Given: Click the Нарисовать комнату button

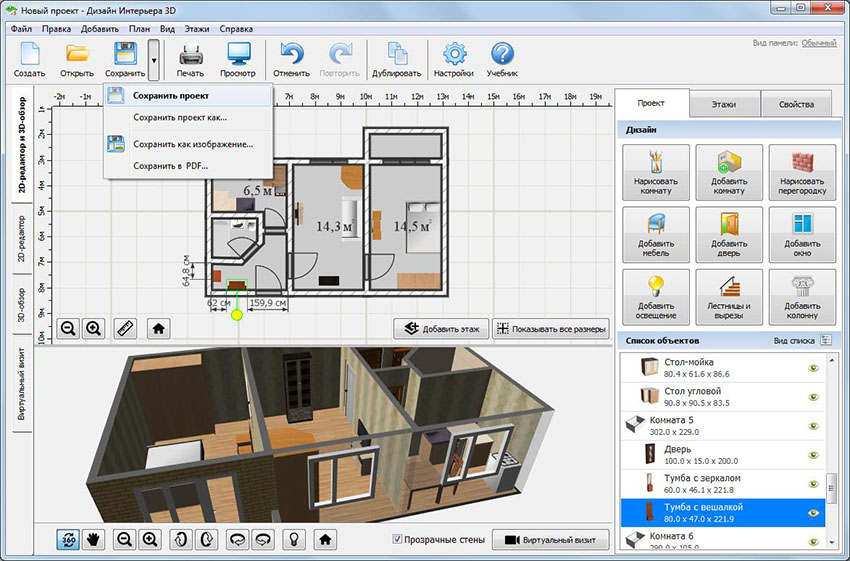Looking at the screenshot, I should click(656, 172).
